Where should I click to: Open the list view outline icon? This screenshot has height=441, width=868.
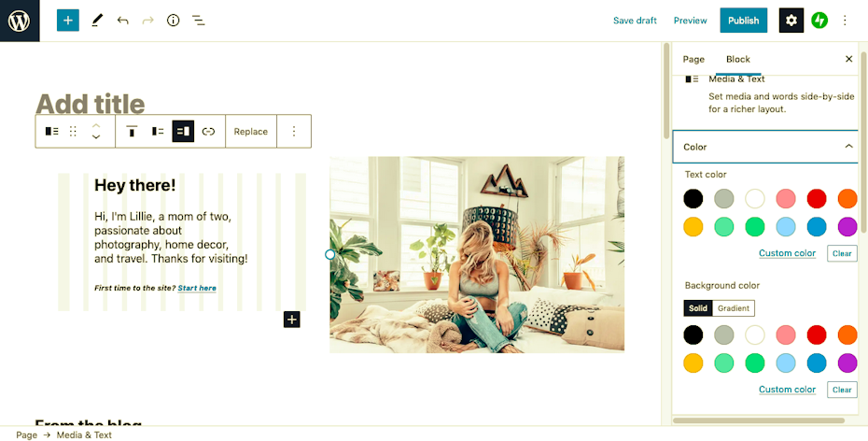[198, 21]
